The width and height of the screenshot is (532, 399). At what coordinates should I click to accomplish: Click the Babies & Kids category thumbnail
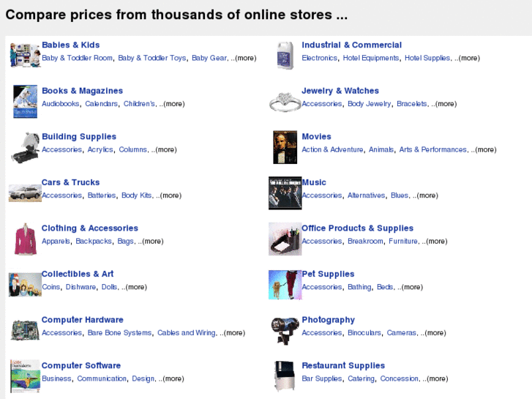click(x=24, y=55)
